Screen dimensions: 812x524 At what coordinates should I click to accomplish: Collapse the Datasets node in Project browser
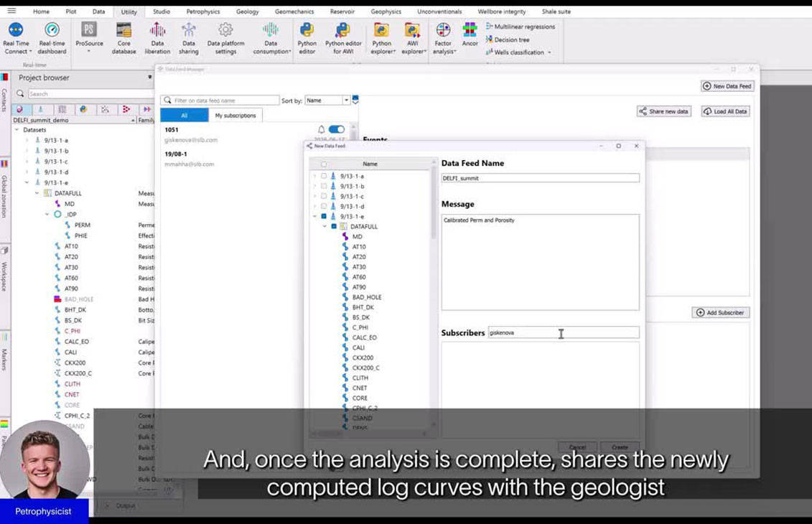[17, 130]
